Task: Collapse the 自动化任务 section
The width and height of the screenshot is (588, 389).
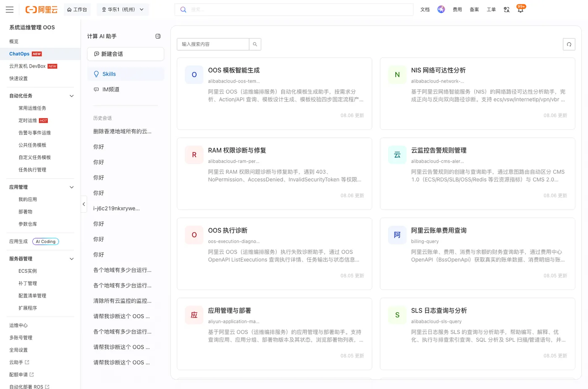Action: coord(71,96)
